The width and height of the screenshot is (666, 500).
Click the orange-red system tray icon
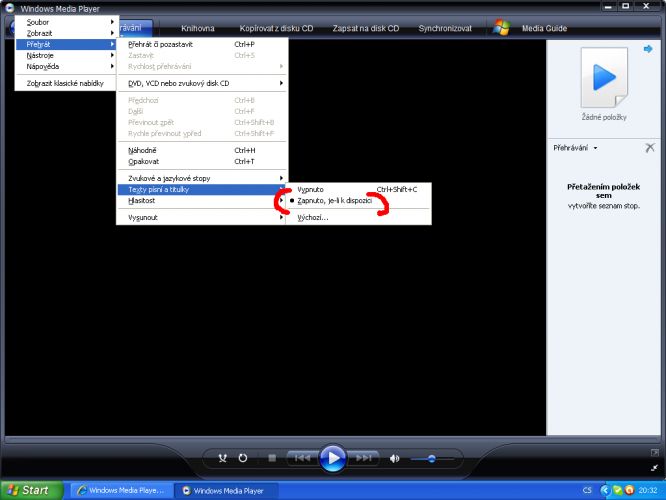click(629, 490)
